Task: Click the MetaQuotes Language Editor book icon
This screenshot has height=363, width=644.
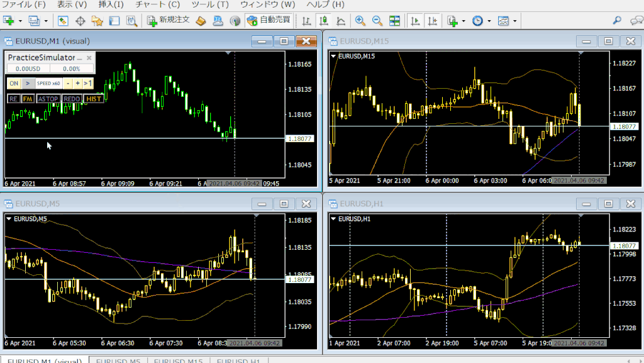Action: tap(201, 21)
